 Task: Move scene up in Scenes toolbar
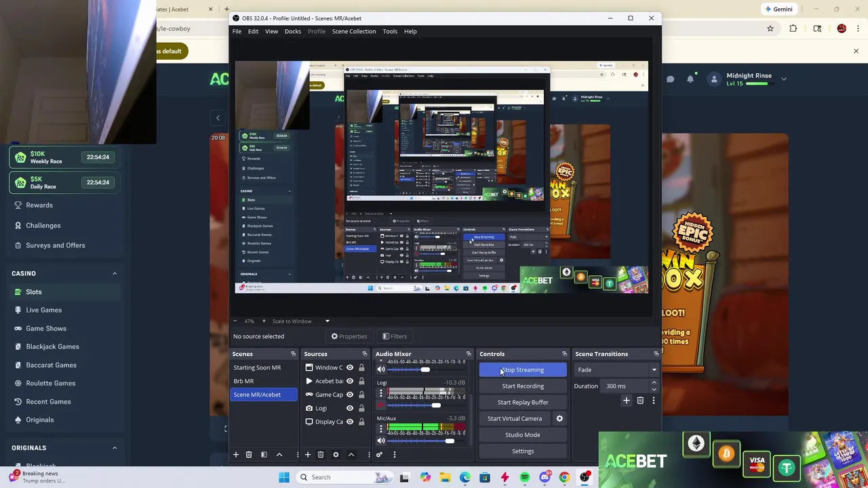pos(279,455)
